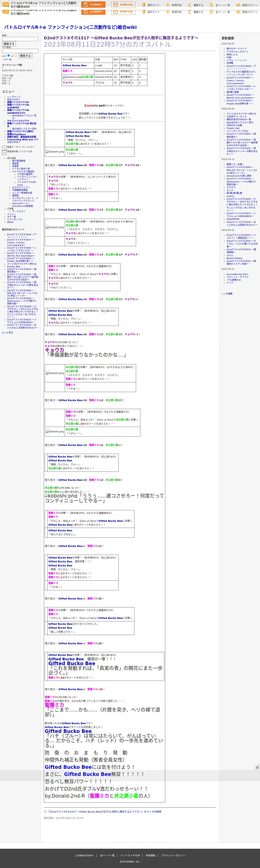Open 雑談室 board link
This screenshot has height=868, width=260.
15,163
